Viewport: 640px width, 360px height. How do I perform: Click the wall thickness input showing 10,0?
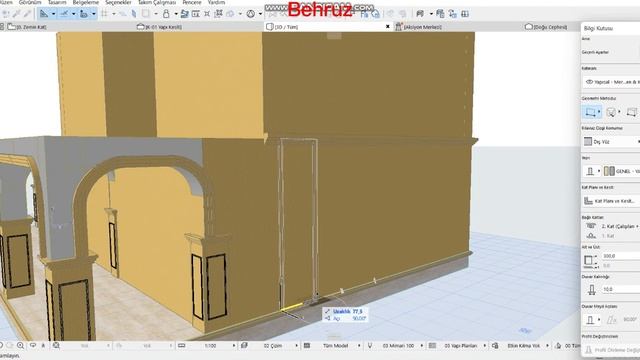pyautogui.click(x=621, y=289)
